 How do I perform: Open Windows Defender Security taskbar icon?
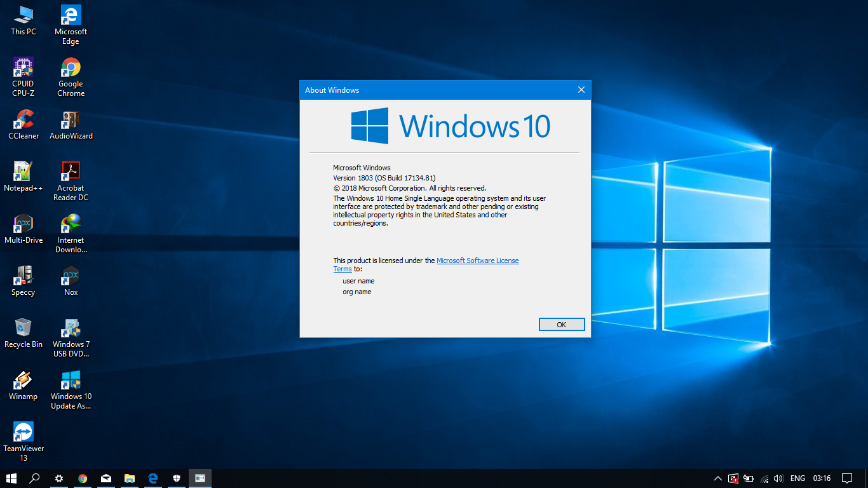177,478
